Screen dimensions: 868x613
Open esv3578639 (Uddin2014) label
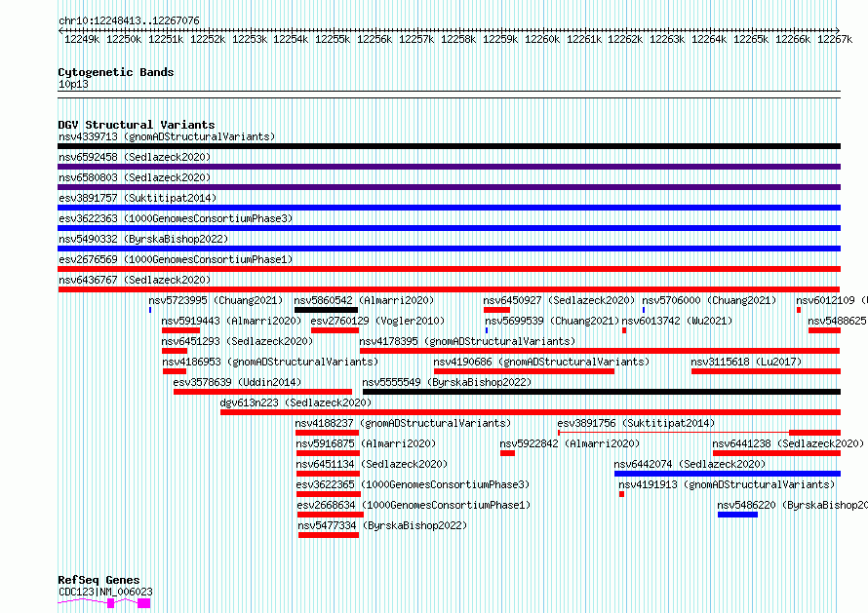click(237, 382)
